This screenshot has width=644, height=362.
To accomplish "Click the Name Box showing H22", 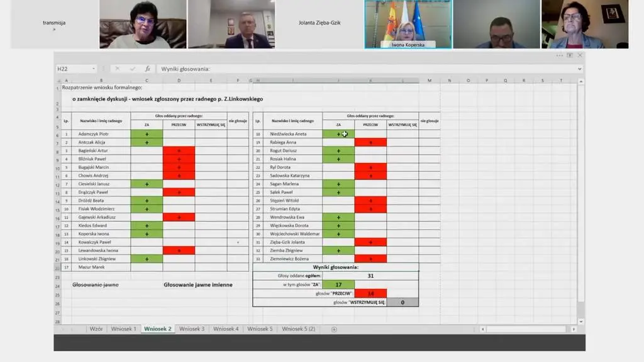I will pyautogui.click(x=72, y=69).
